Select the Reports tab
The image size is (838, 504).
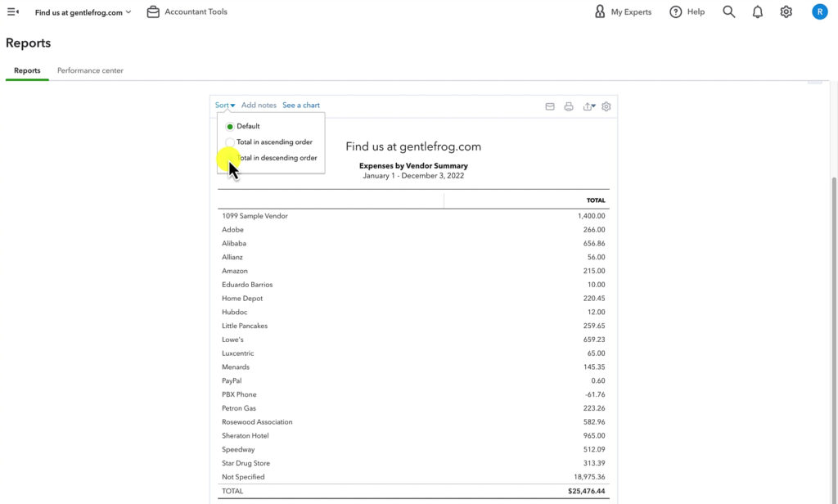26,70
